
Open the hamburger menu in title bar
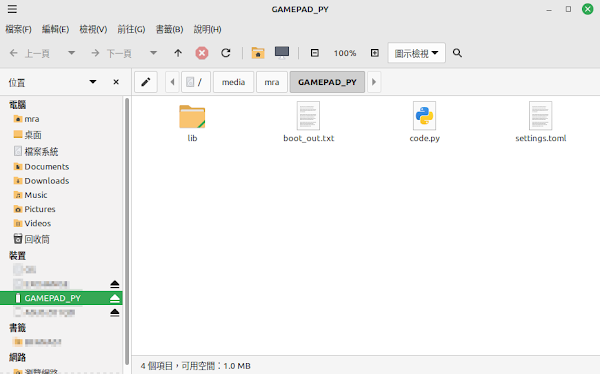click(x=12, y=9)
